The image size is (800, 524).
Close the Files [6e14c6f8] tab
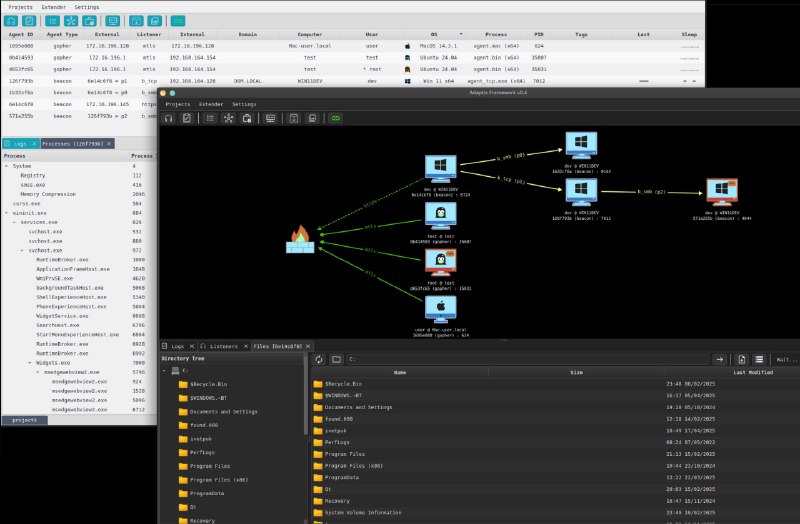click(x=308, y=346)
